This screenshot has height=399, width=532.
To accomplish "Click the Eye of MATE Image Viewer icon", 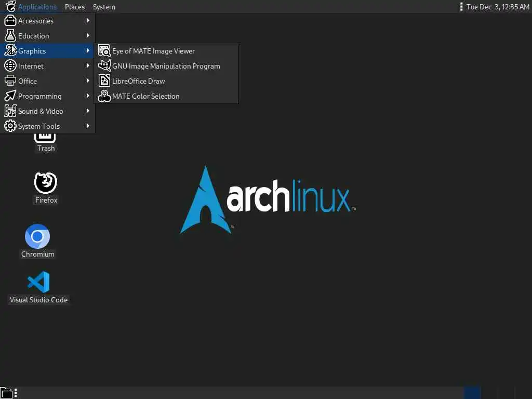I will (x=104, y=50).
